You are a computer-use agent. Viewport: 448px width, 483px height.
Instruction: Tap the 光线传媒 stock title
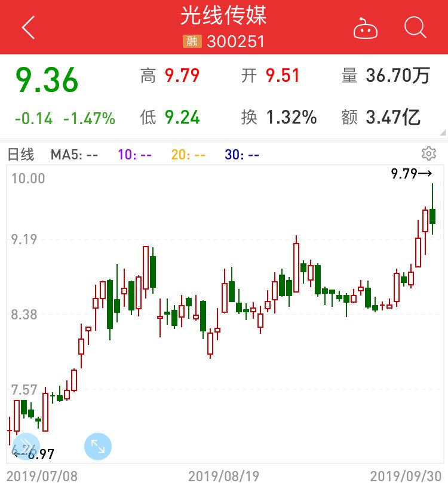[224, 16]
